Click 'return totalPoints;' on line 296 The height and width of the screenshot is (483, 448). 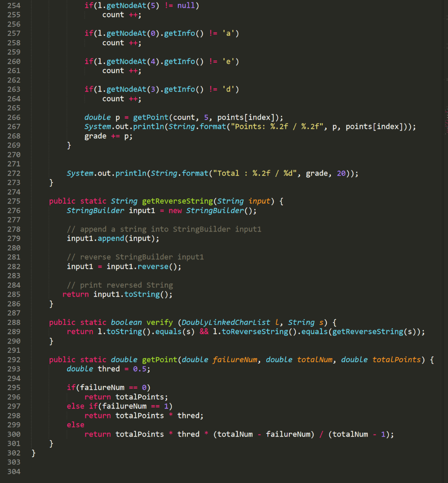click(127, 397)
